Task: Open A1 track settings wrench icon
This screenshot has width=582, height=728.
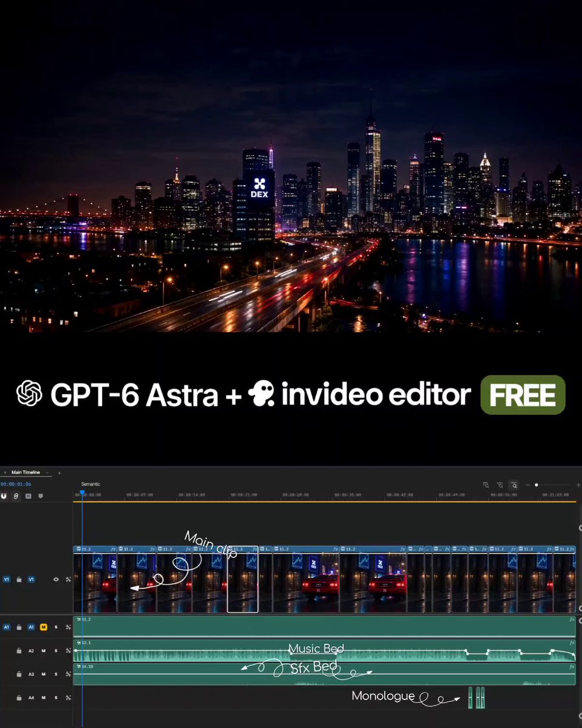Action: click(68, 627)
